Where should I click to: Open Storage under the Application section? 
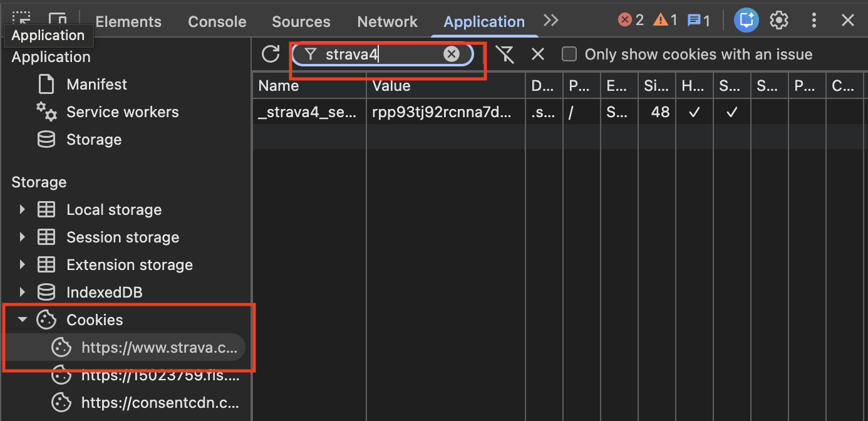pyautogui.click(x=94, y=140)
